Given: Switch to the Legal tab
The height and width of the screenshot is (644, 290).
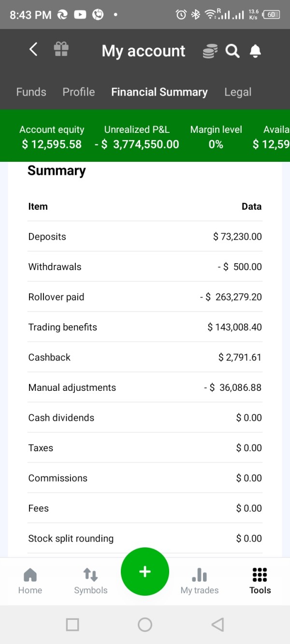Looking at the screenshot, I should [x=238, y=92].
